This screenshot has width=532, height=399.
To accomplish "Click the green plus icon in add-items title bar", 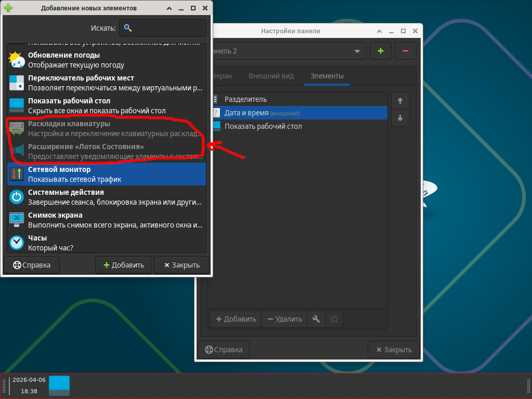I will [8, 8].
